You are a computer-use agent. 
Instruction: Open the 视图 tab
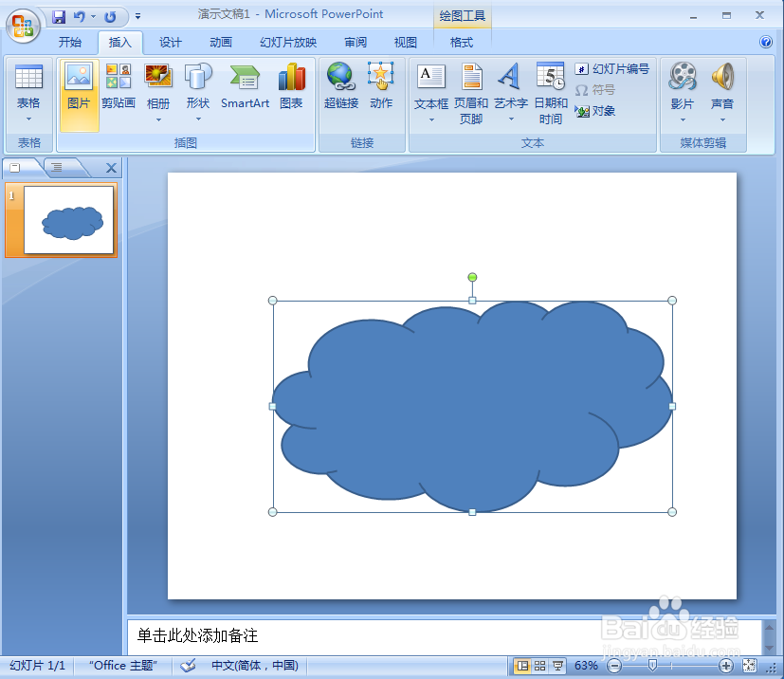click(406, 43)
